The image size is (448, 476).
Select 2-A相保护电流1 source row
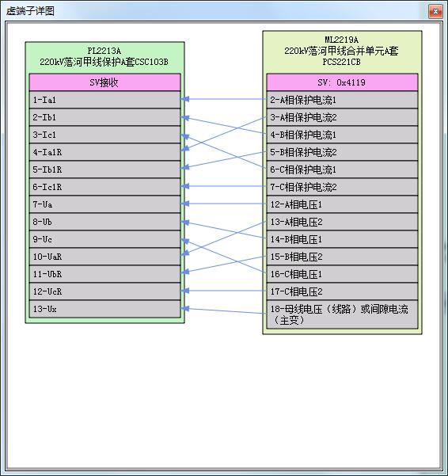click(342, 100)
